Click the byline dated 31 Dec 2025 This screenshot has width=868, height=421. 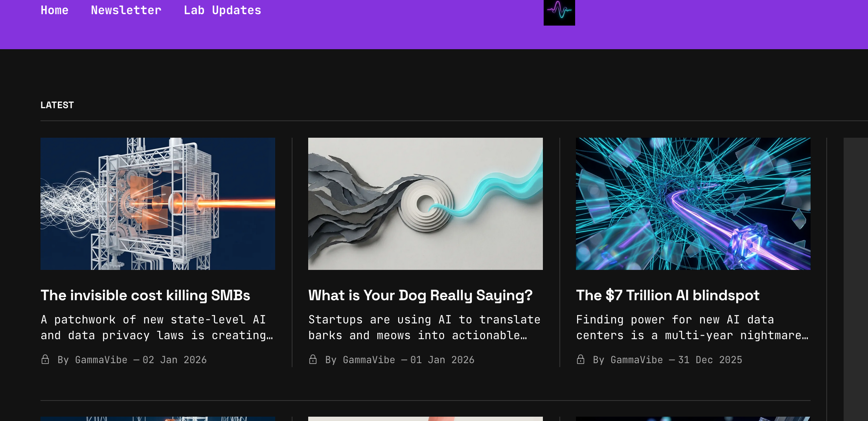pyautogui.click(x=668, y=360)
